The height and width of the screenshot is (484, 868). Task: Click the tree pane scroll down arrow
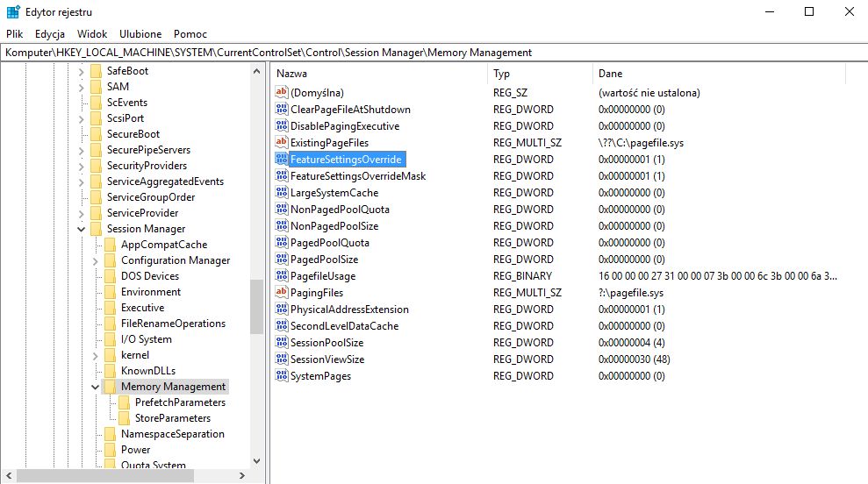256,461
